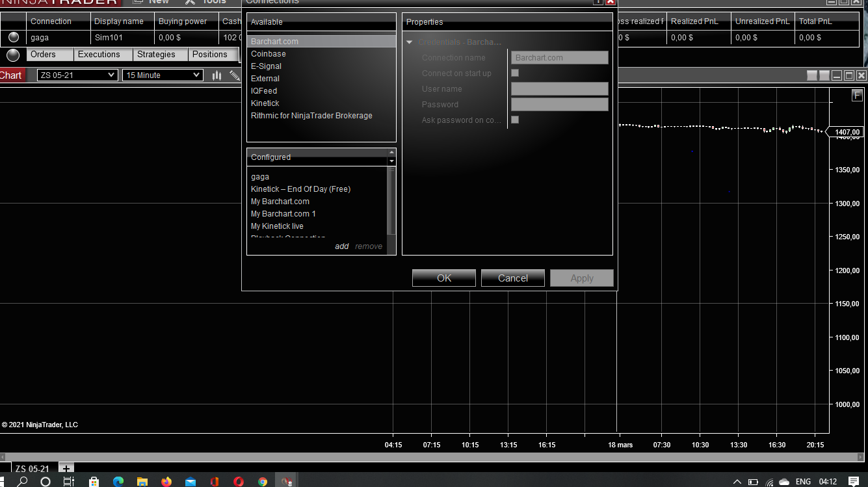Click Cancel in the Connections dialog

click(513, 278)
